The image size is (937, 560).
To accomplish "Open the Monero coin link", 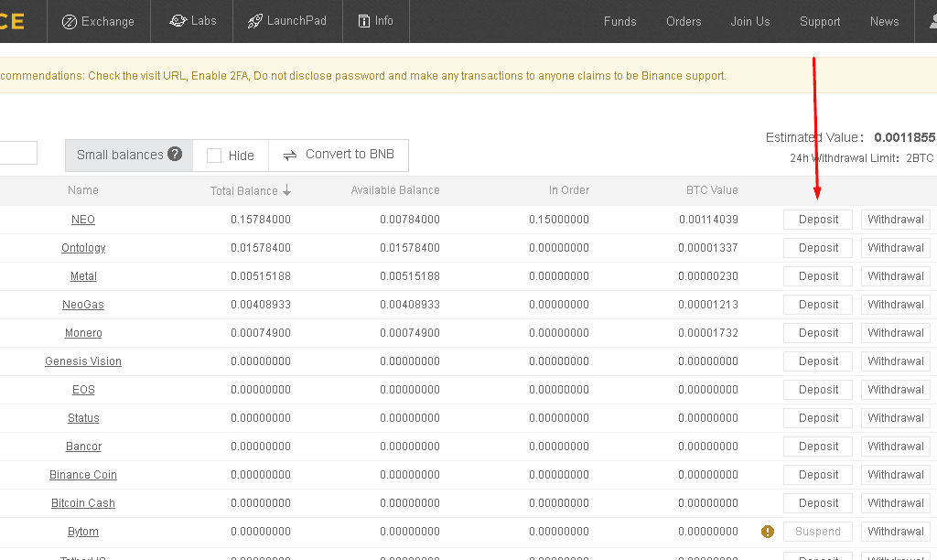I will tap(83, 333).
